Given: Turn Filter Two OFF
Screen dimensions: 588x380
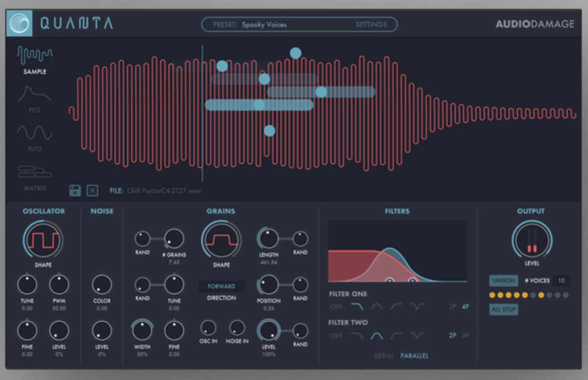Looking at the screenshot, I should (337, 336).
